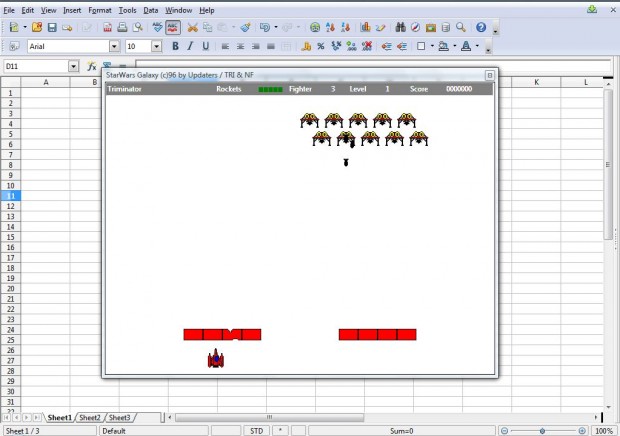Image resolution: width=620 pixels, height=436 pixels.
Task: Sort descending Z to A icon
Action: point(346,27)
